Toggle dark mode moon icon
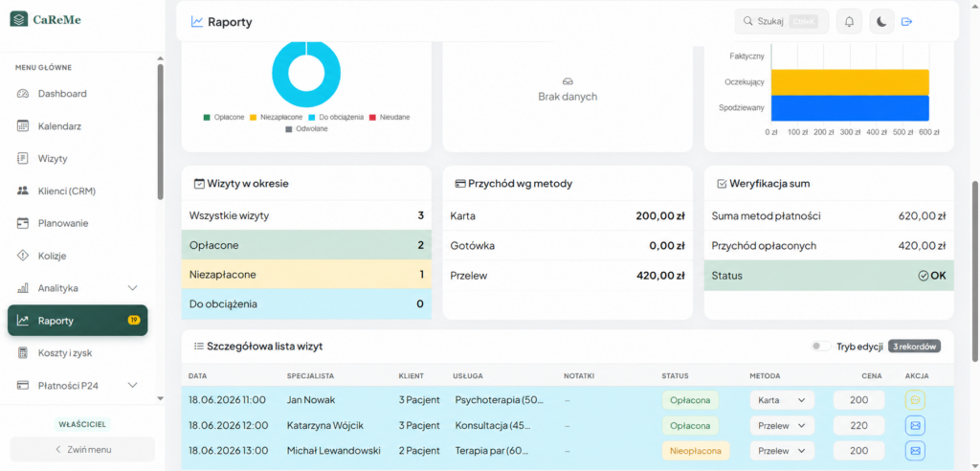This screenshot has width=980, height=471. (881, 21)
